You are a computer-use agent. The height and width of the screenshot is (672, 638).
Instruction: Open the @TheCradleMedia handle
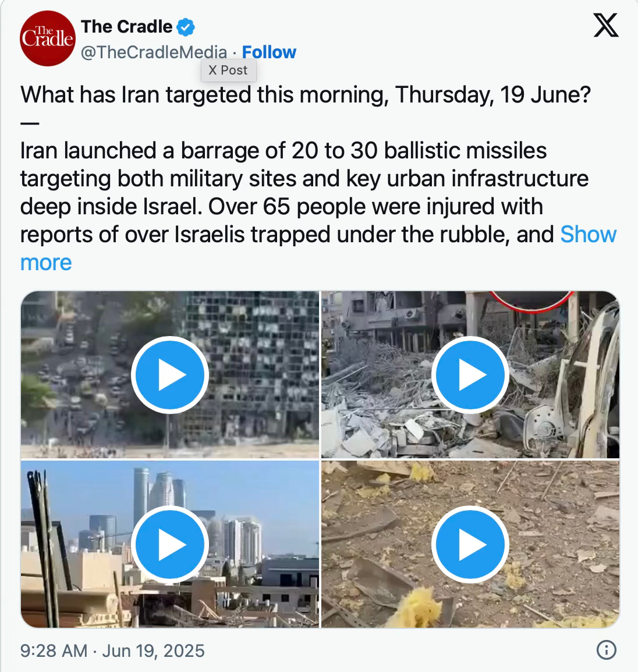(x=154, y=52)
